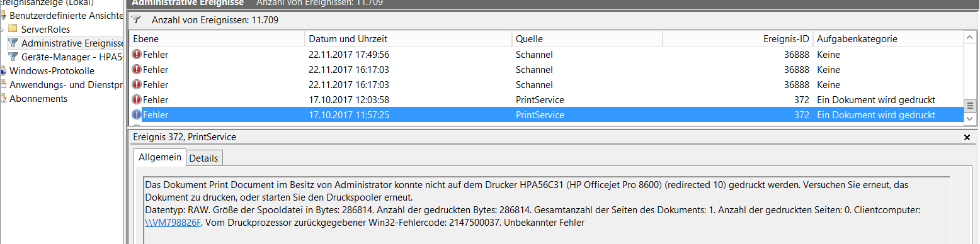
Task: Click the error icon of the 17:49:56 Schannel event
Action: pyautogui.click(x=137, y=55)
